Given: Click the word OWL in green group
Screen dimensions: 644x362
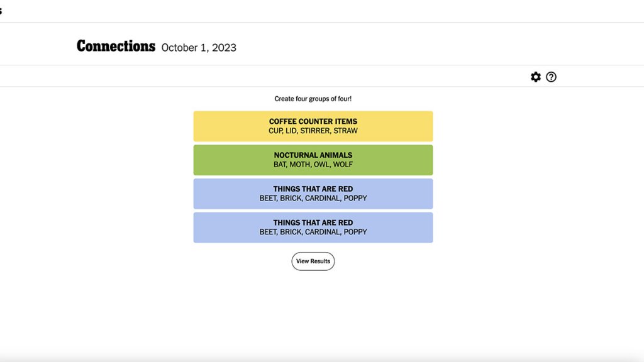Looking at the screenshot, I should pos(321,165).
